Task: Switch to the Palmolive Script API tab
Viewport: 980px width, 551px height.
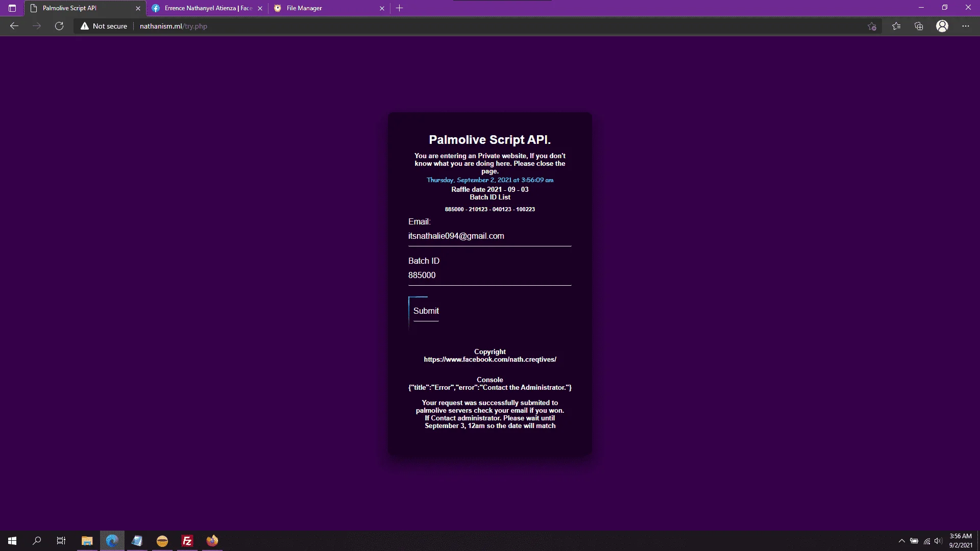Action: [85, 8]
